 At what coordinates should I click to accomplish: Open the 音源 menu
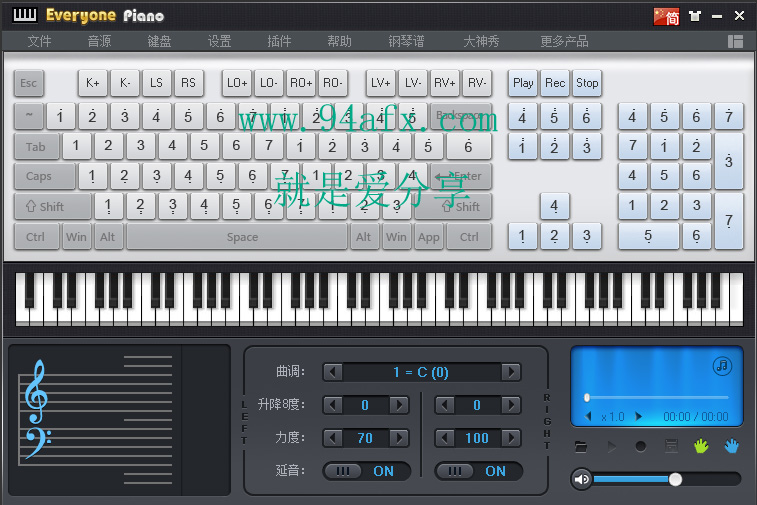tap(99, 41)
